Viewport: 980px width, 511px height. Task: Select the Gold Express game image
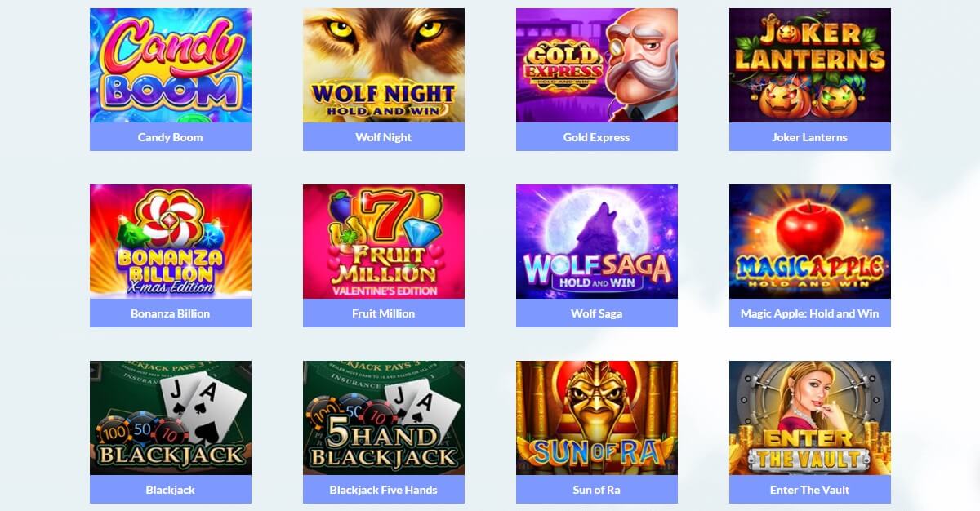point(597,65)
